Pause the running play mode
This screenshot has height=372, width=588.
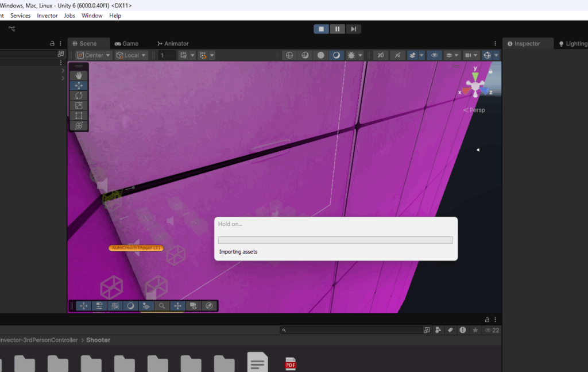tap(338, 29)
